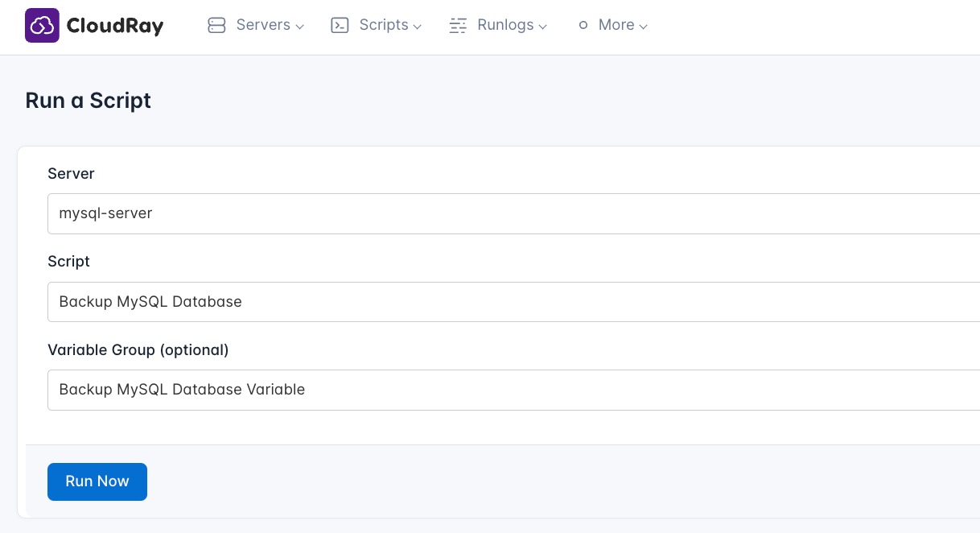Open the More navigation menu
This screenshot has width=980, height=533.
(616, 25)
